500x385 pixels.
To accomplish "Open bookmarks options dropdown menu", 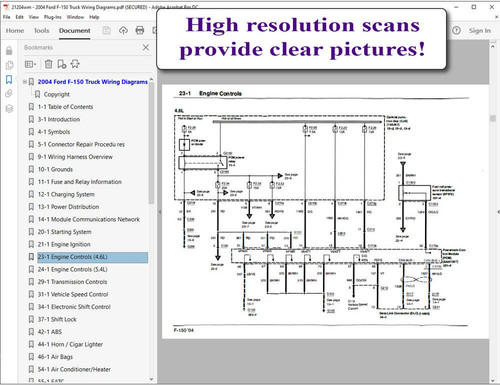I will point(30,64).
